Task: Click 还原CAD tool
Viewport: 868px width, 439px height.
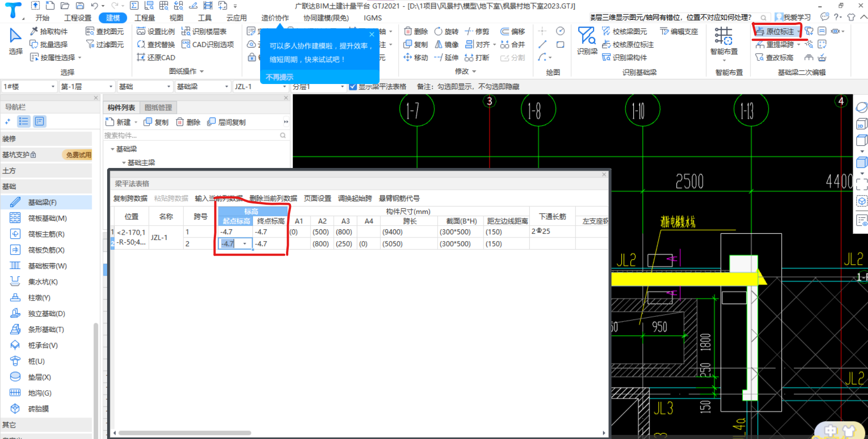Action: pyautogui.click(x=156, y=58)
